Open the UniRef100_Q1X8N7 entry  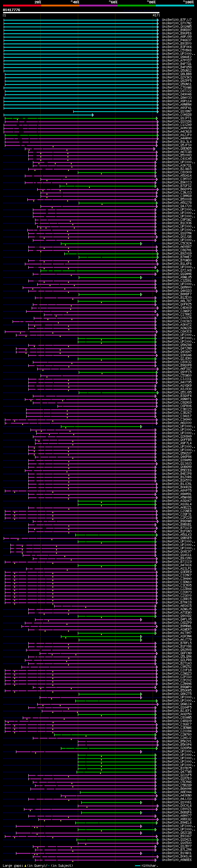[x=176, y=111]
